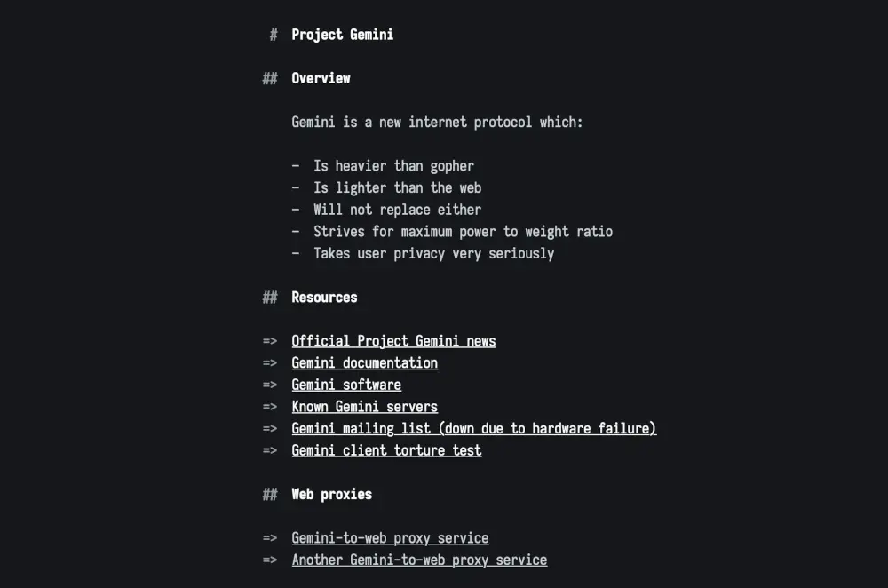Image resolution: width=888 pixels, height=588 pixels.
Task: Click the "Strives for maximum power" list item
Action: point(463,232)
